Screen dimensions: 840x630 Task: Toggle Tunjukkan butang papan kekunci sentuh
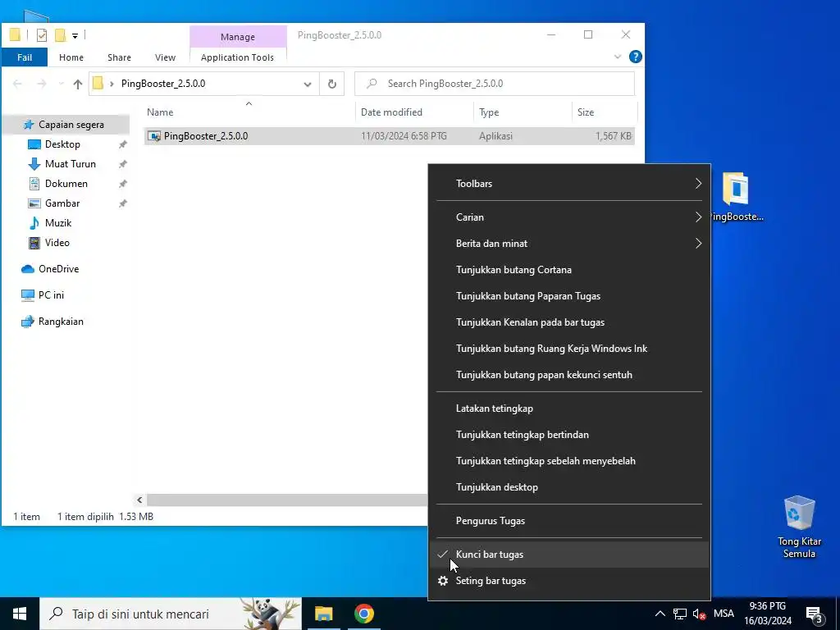coord(569,375)
